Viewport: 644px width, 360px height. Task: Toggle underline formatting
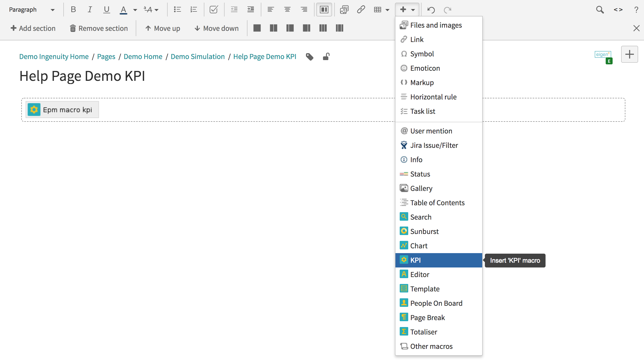(106, 10)
